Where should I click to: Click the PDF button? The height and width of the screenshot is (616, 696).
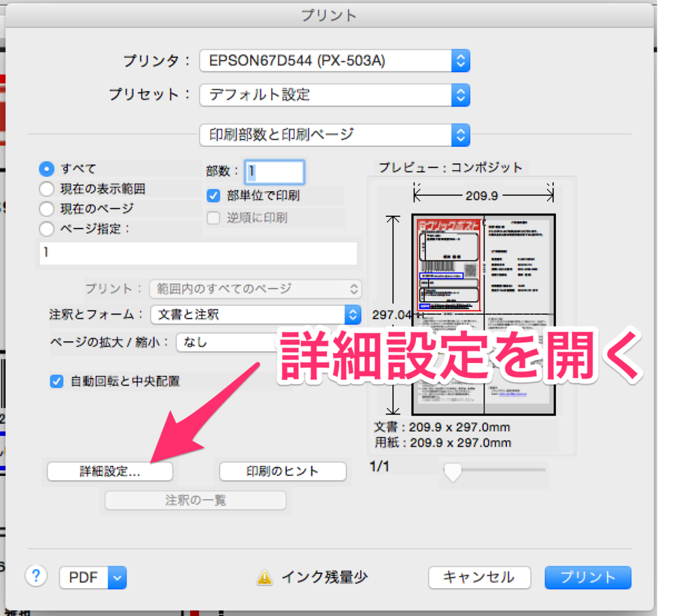coord(84,577)
